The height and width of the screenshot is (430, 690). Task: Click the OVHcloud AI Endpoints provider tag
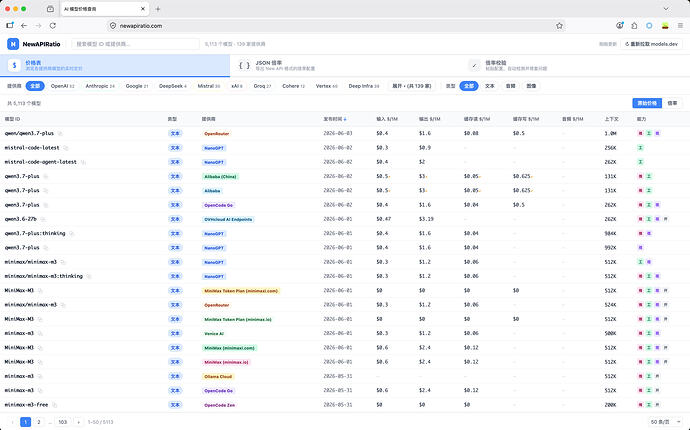(228, 219)
